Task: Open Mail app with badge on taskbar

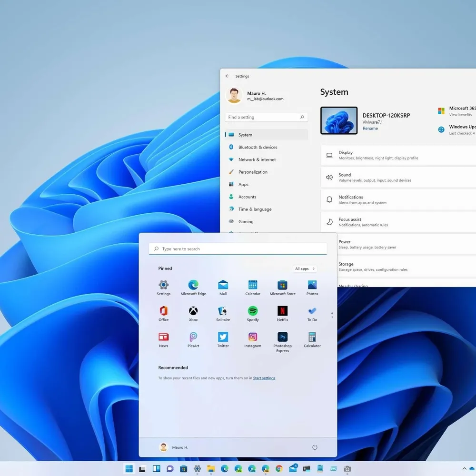Action: click(x=293, y=468)
